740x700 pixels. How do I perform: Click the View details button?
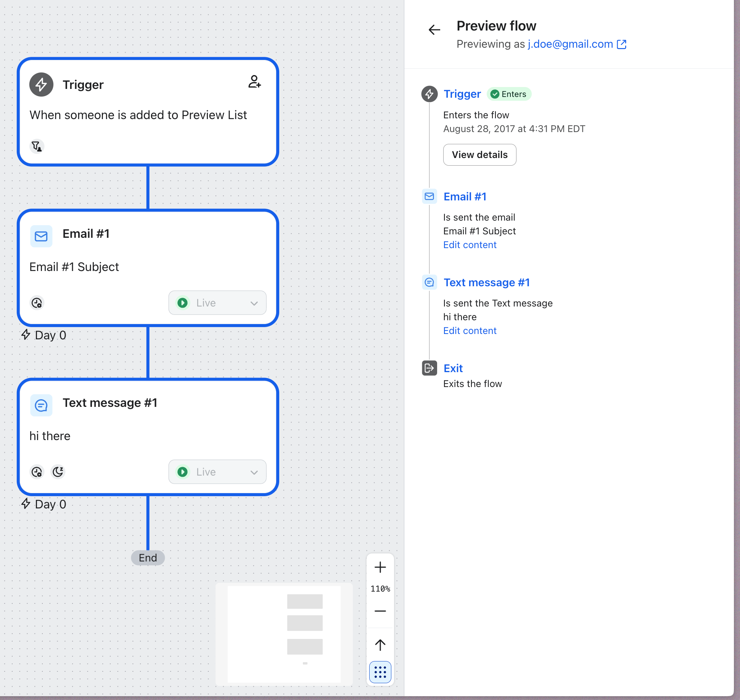(x=479, y=155)
